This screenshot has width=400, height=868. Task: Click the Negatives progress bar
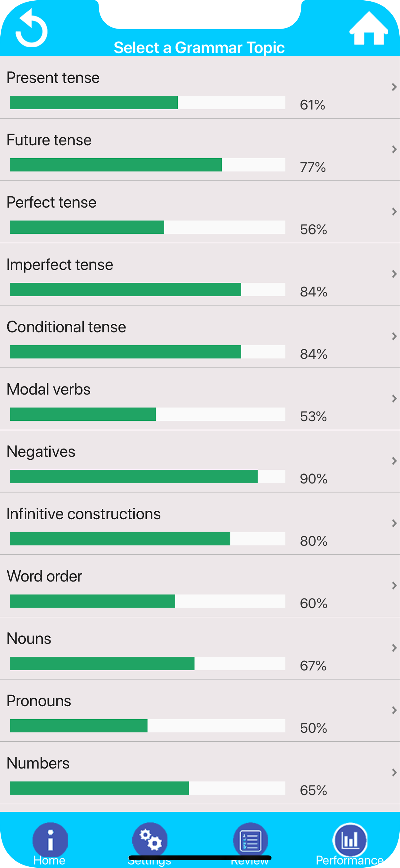[148, 477]
